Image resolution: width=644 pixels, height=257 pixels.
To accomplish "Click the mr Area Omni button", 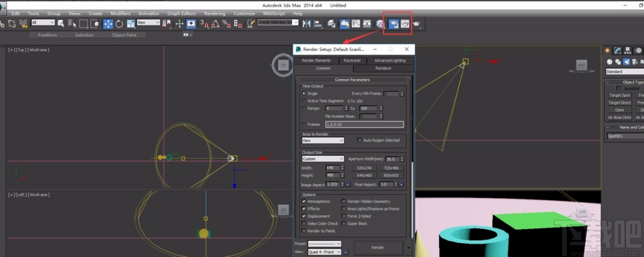I will coord(619,118).
